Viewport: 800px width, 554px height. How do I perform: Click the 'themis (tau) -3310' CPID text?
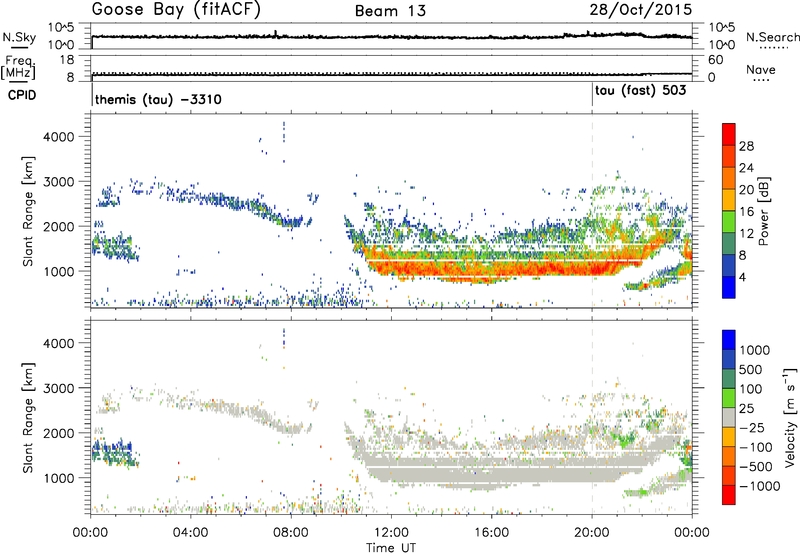click(158, 99)
